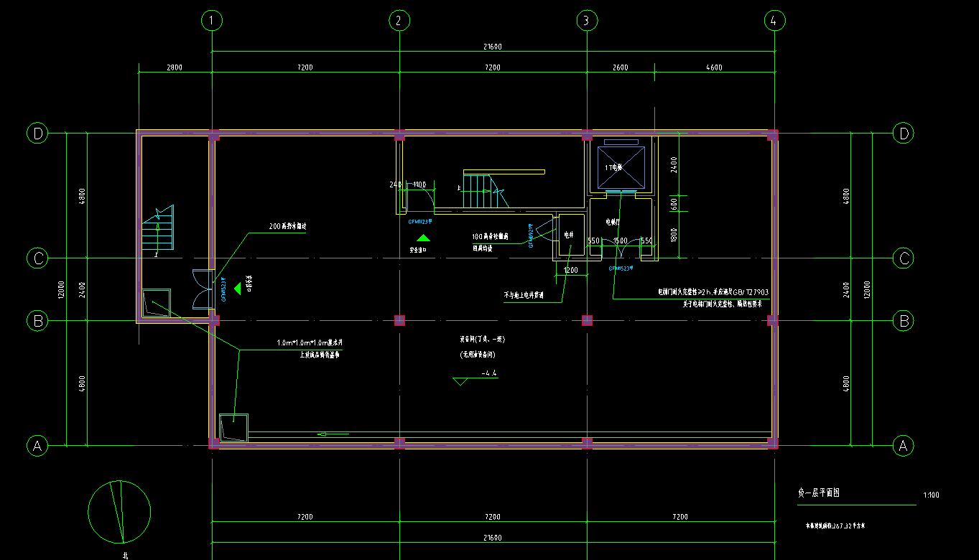Click the 电梯厅 room label
The height and width of the screenshot is (560, 979).
click(x=613, y=222)
